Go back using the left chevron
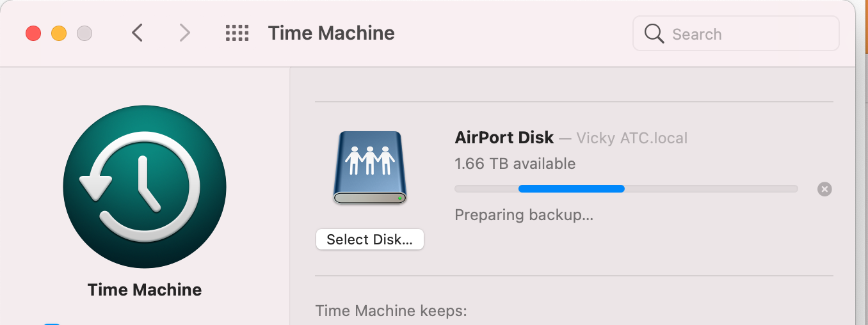The image size is (868, 325). tap(137, 33)
